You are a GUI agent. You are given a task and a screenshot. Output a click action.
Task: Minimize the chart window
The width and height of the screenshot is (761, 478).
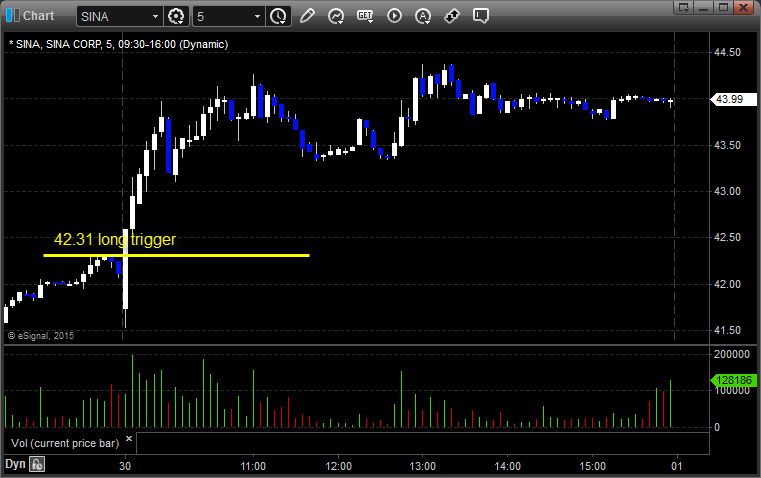[703, 7]
